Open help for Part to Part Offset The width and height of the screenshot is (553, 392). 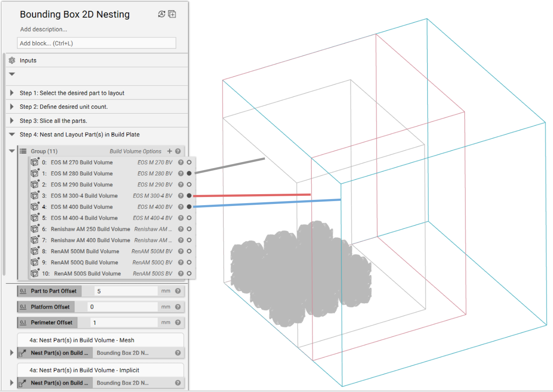[178, 291]
